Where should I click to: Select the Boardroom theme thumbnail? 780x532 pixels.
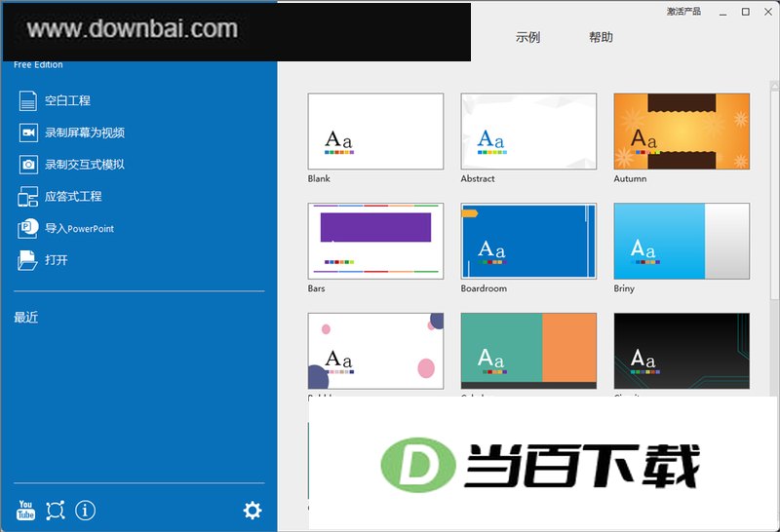(x=528, y=241)
